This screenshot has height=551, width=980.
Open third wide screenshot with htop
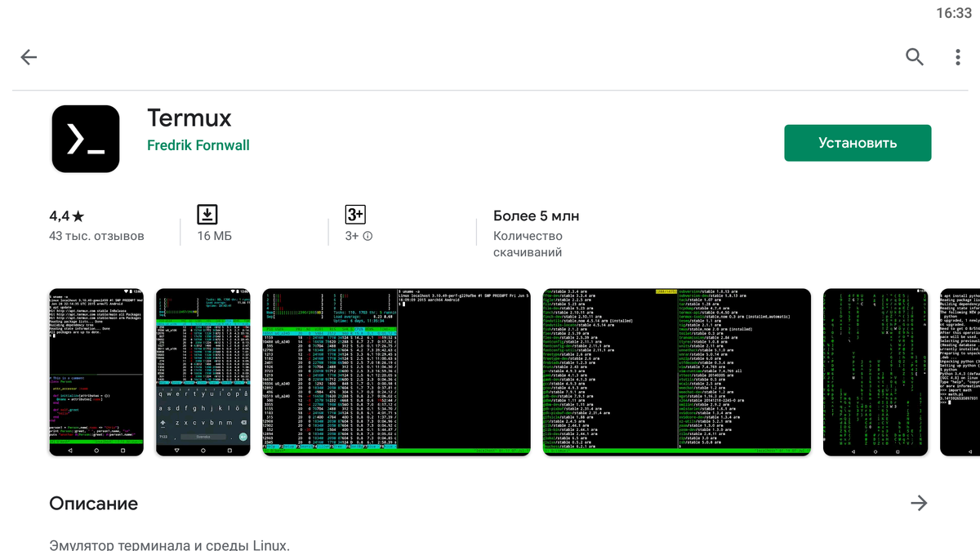[397, 372]
